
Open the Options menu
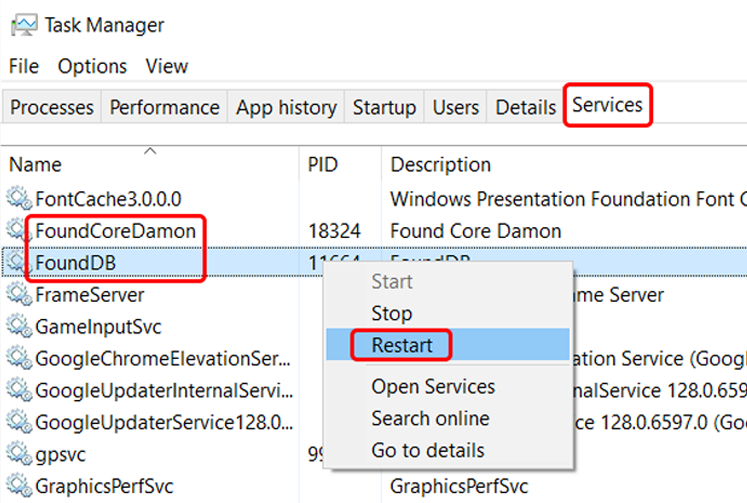(x=92, y=66)
